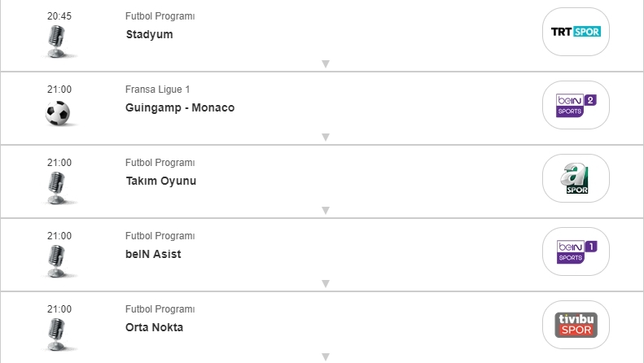Viewport: 644px width, 363px height.
Task: Click the microphone icon beside Takım Oyunu
Action: 57,186
